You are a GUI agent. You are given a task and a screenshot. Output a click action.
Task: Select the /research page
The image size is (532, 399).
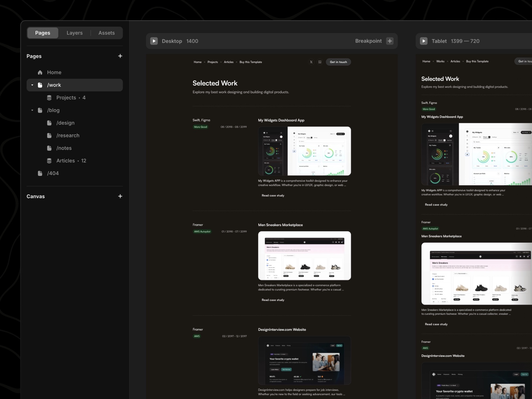pos(68,135)
